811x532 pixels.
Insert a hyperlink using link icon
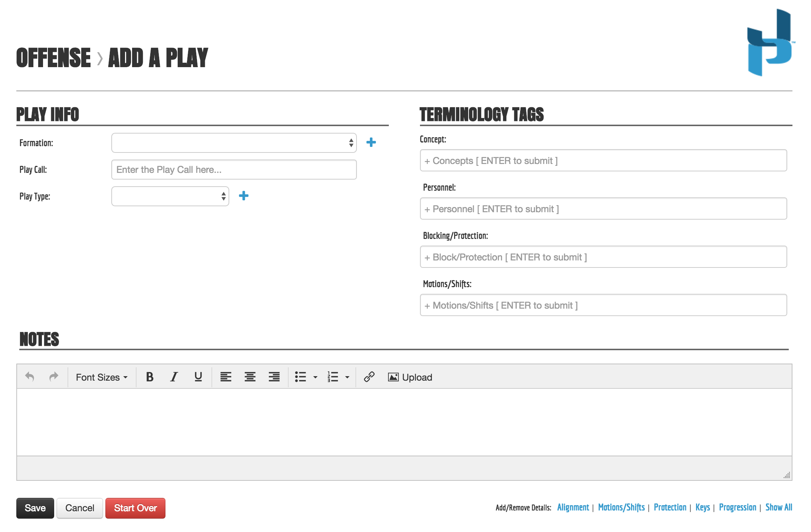click(x=369, y=377)
